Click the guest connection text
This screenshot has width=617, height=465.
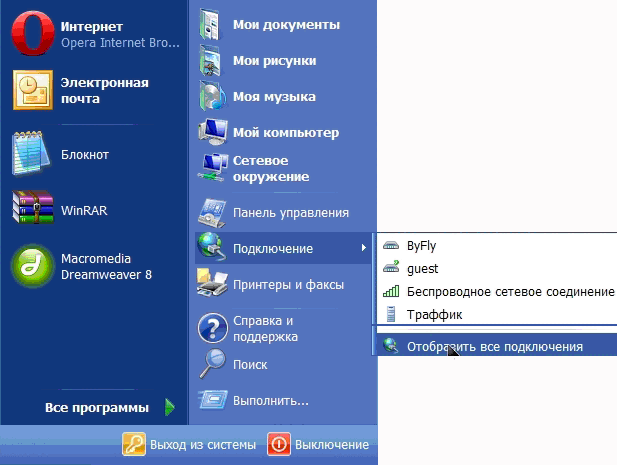click(x=423, y=269)
